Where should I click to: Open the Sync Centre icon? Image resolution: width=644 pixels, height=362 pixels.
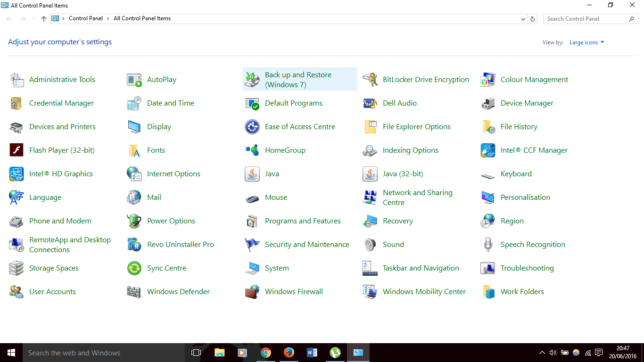point(134,268)
